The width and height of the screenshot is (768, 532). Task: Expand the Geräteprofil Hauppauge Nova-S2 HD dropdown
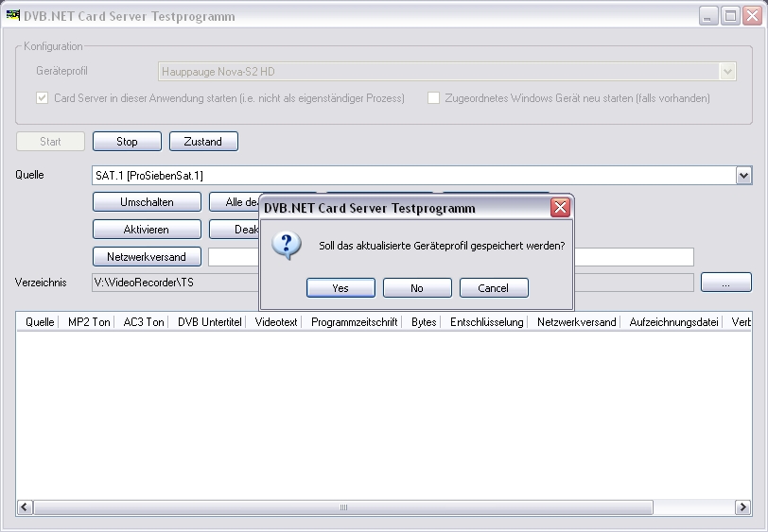726,72
